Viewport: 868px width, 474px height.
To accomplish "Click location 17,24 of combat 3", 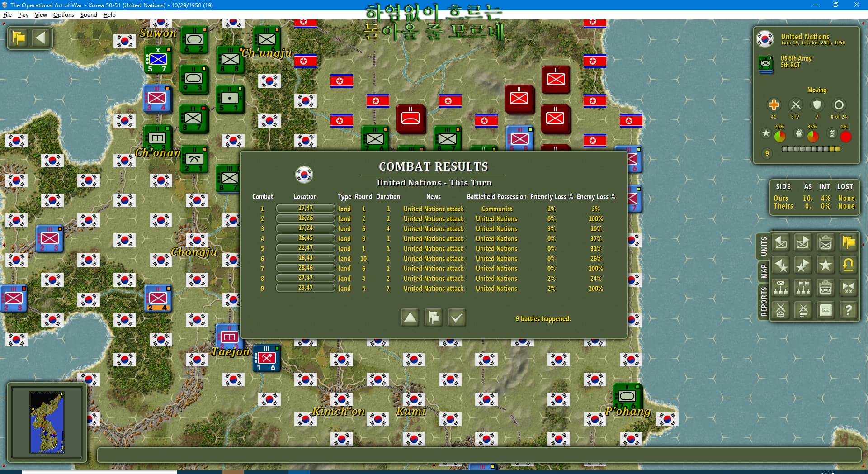I will pos(305,228).
